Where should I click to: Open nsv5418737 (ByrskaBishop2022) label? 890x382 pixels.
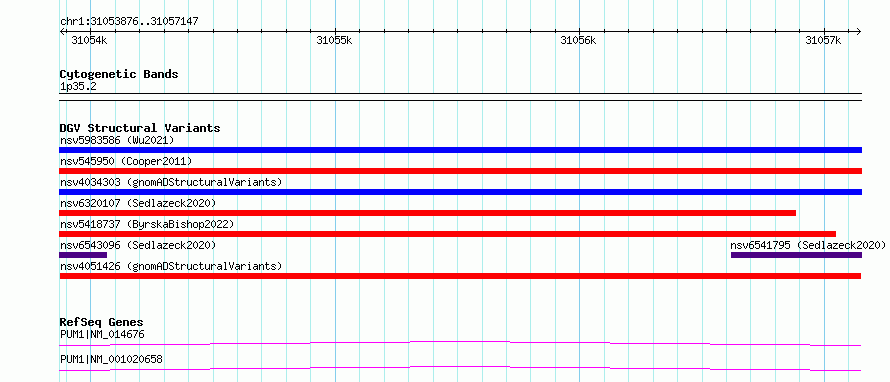pos(147,224)
